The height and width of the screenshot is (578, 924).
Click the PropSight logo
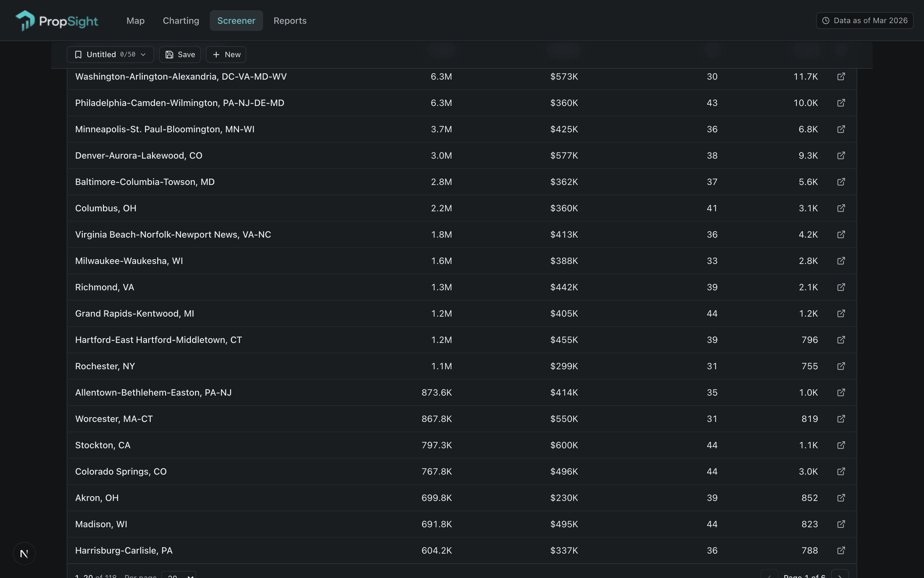coord(56,21)
